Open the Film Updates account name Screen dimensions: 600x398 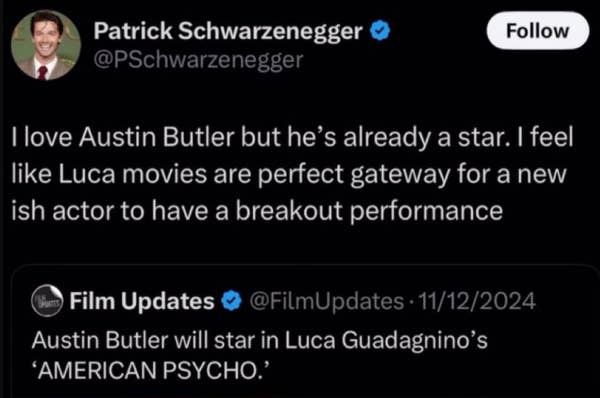(142, 301)
